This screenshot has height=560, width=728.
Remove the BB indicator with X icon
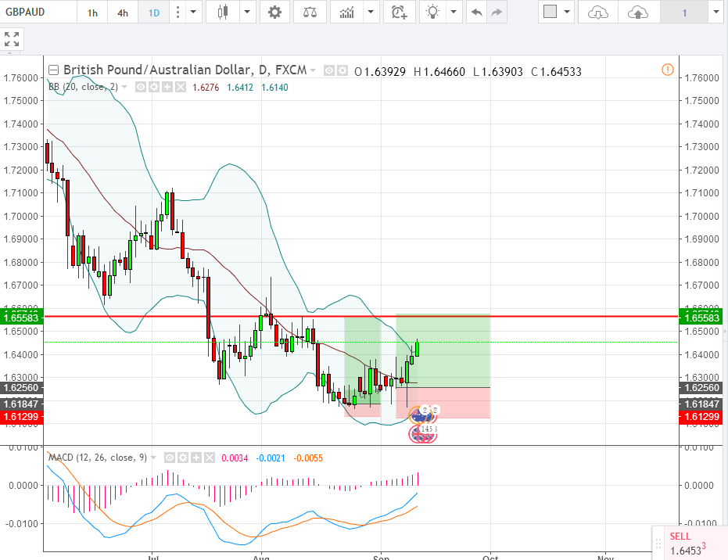tap(181, 87)
